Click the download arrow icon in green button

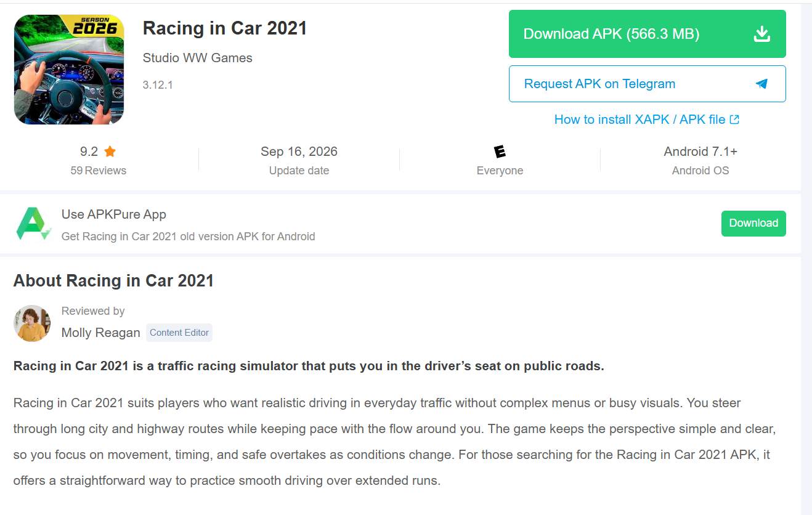tap(762, 34)
